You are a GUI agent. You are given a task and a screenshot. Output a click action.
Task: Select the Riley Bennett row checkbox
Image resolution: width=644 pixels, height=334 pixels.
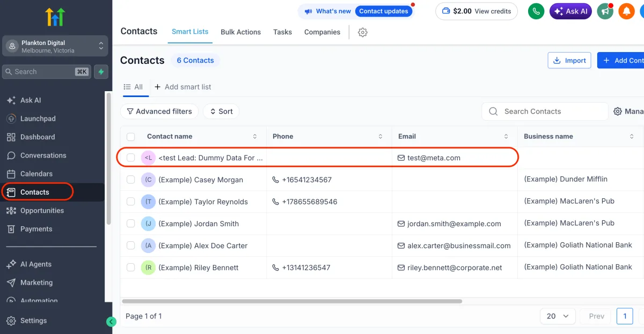tap(131, 268)
